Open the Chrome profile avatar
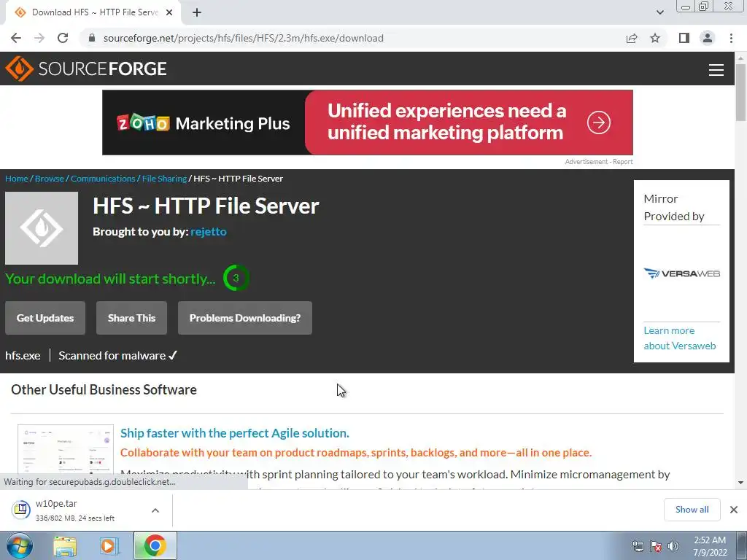The image size is (747, 560). (x=708, y=38)
